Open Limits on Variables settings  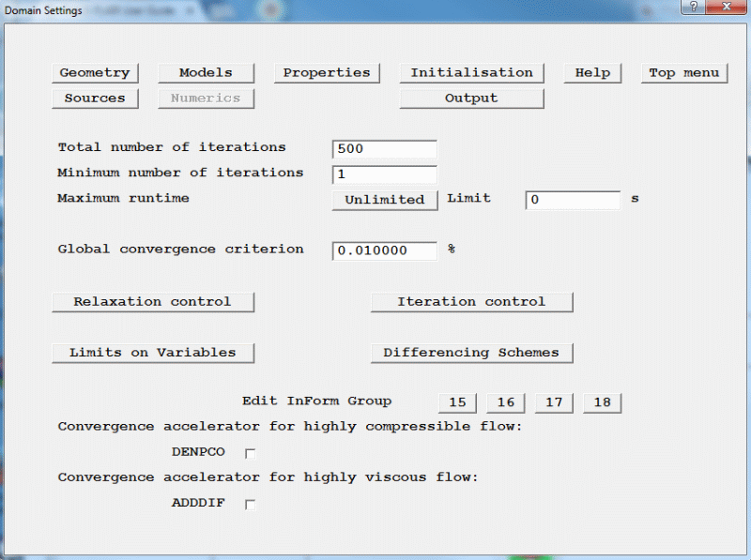coord(152,353)
